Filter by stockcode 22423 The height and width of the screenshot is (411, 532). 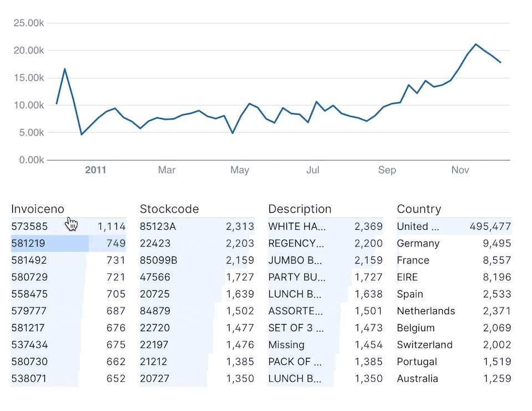197,243
